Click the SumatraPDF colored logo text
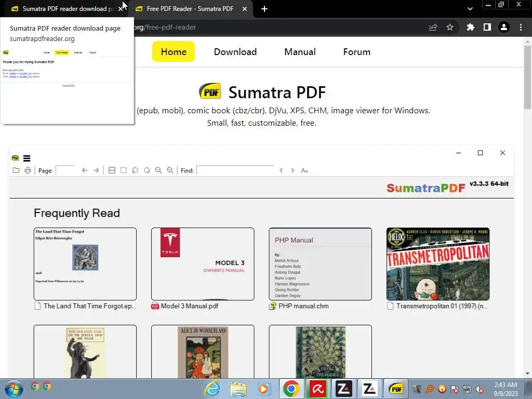 click(x=426, y=188)
